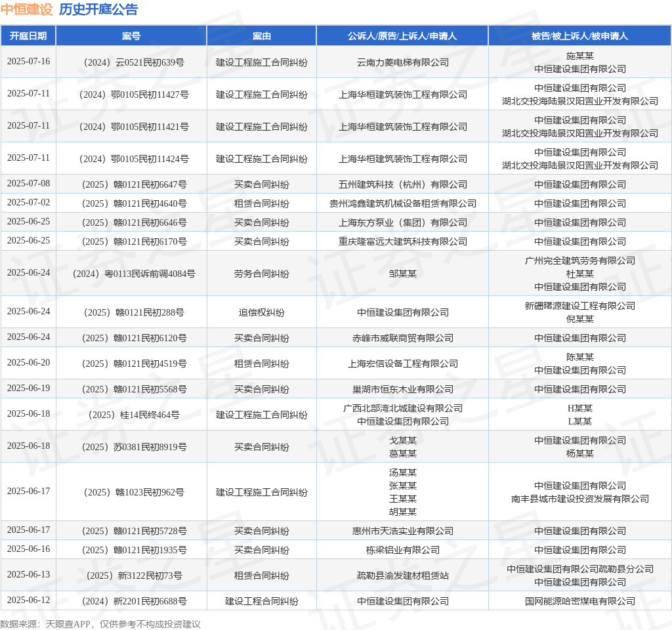Click defendant 新疆曙源建设工程有限公司
672x630 pixels.
pos(580,306)
